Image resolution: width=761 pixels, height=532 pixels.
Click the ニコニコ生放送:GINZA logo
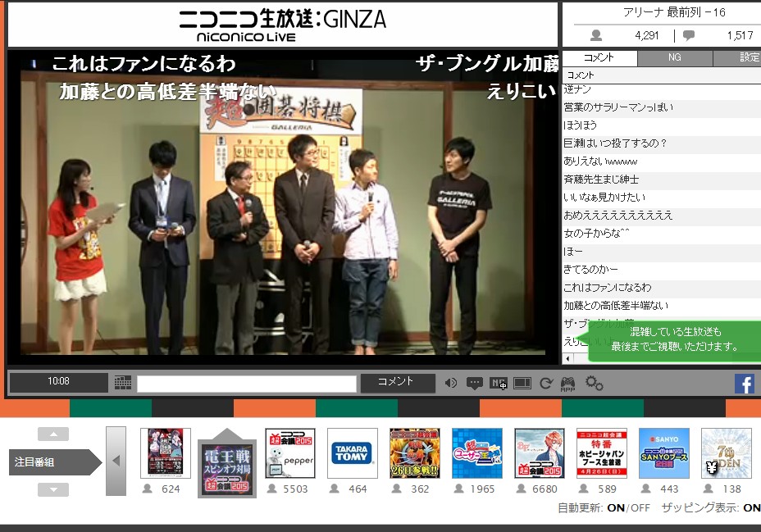pos(282,25)
